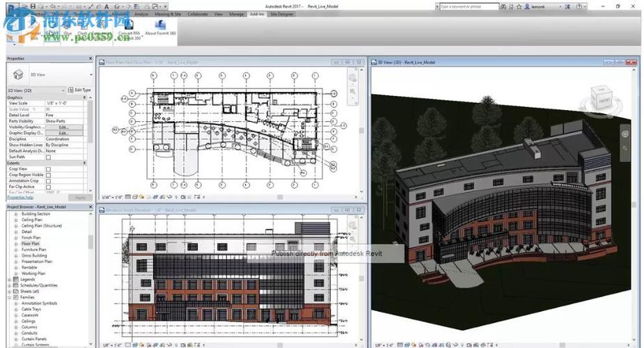The width and height of the screenshot is (644, 348).
Task: Click the About FormIt 360 icon
Action: 160,24
